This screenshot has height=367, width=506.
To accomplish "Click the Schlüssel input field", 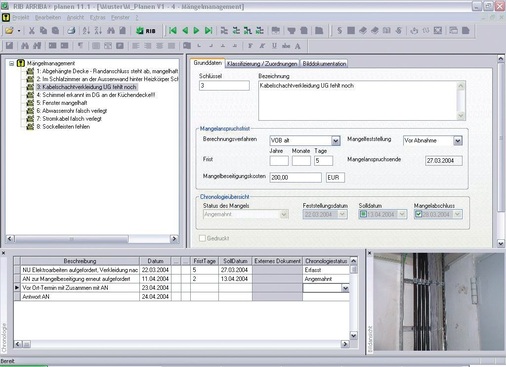I will click(x=224, y=86).
